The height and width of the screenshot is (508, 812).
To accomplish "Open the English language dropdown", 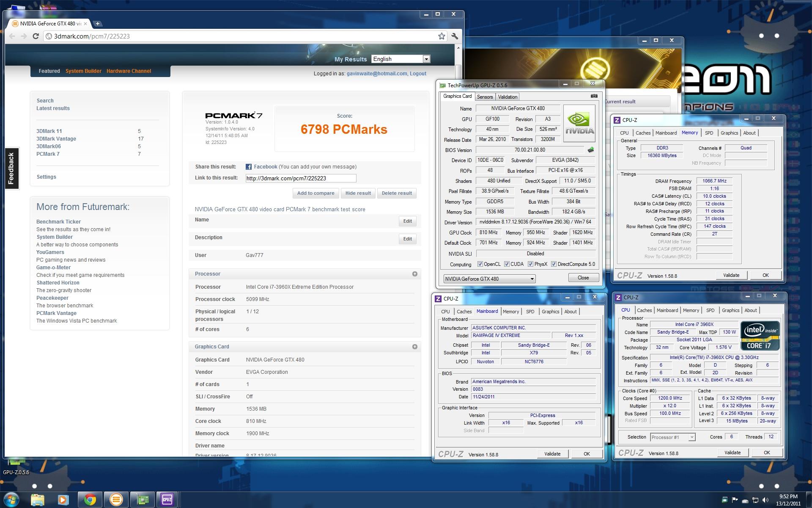I will [401, 59].
